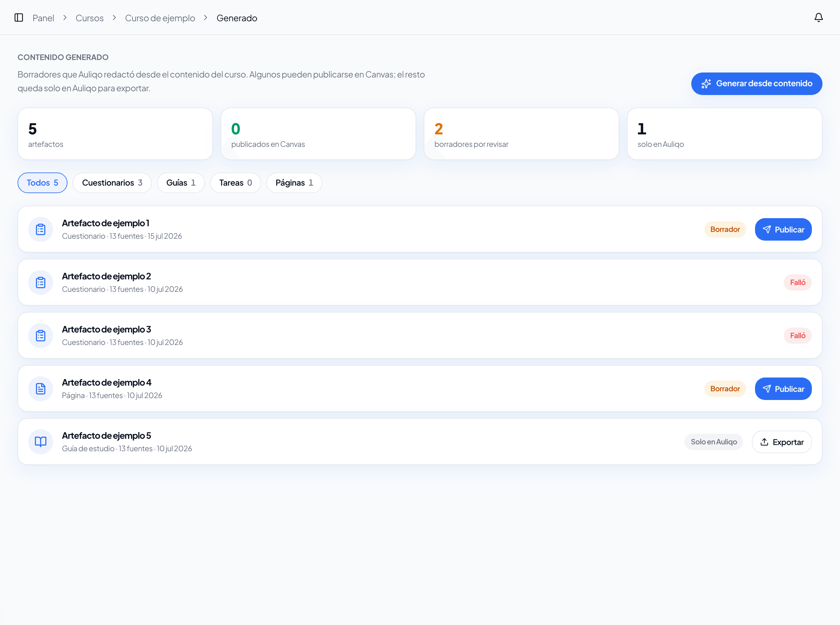Go to Cursos breadcrumb
Image resolution: width=840 pixels, height=625 pixels.
pos(89,18)
